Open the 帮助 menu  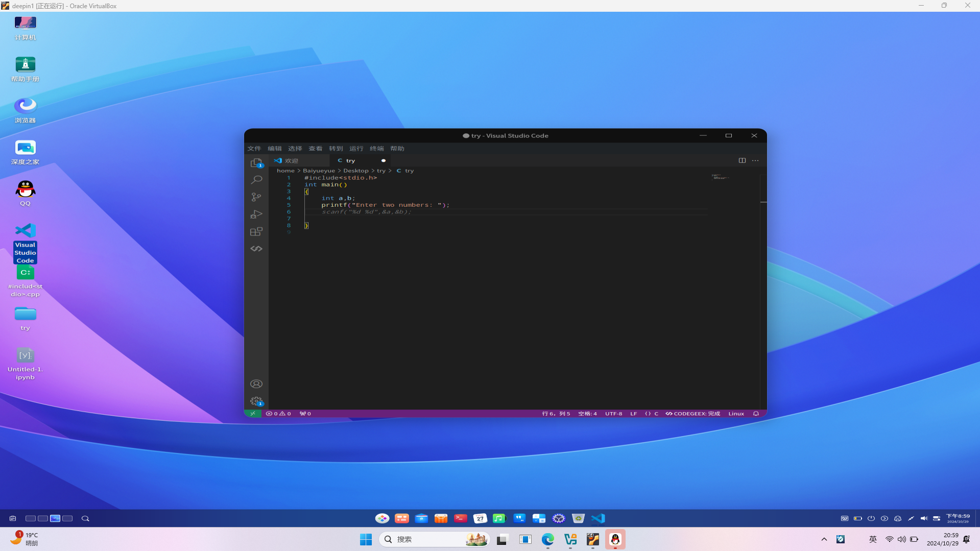(x=397, y=149)
